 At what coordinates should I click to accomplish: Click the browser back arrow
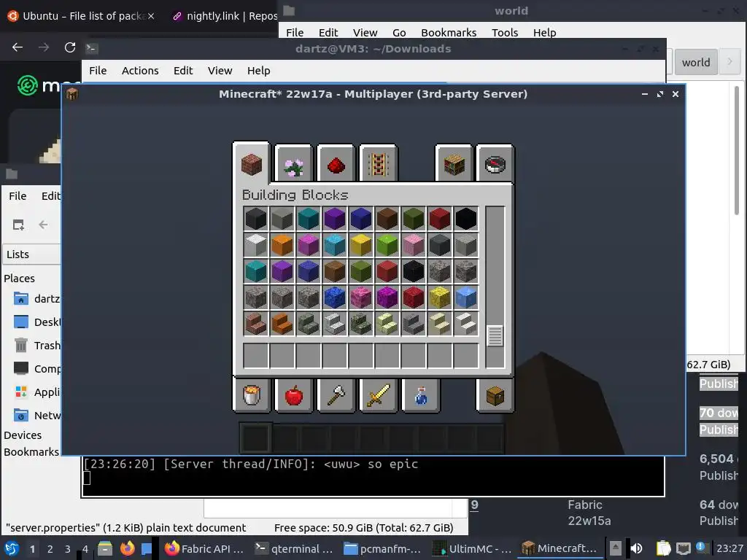point(18,47)
